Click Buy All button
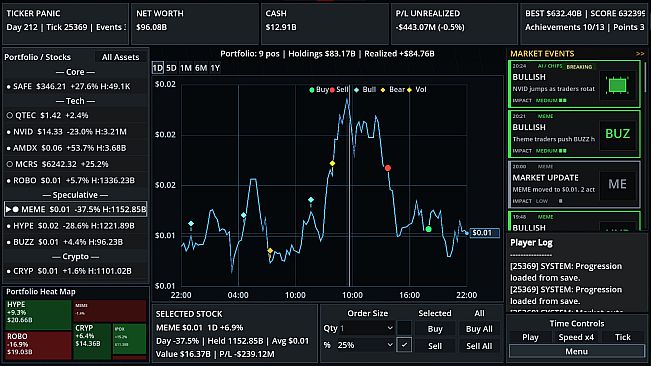This screenshot has width=651, height=366. (479, 329)
